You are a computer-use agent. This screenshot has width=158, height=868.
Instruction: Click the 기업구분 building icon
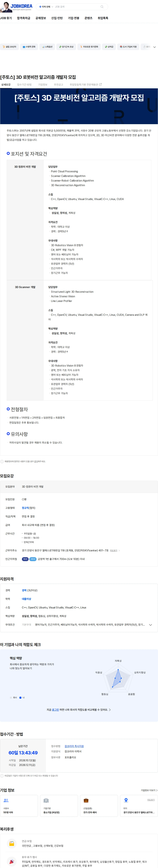click(x=46, y=800)
